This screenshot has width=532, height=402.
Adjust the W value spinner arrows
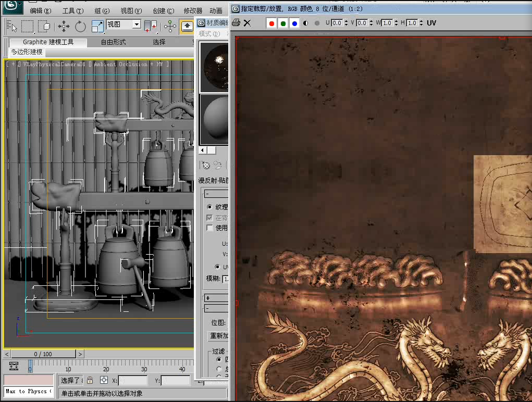396,23
